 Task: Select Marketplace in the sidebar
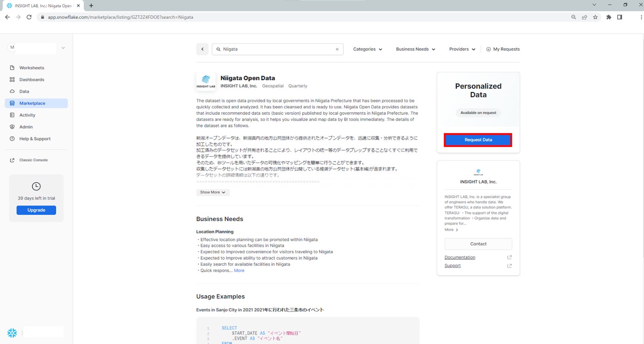pyautogui.click(x=36, y=103)
